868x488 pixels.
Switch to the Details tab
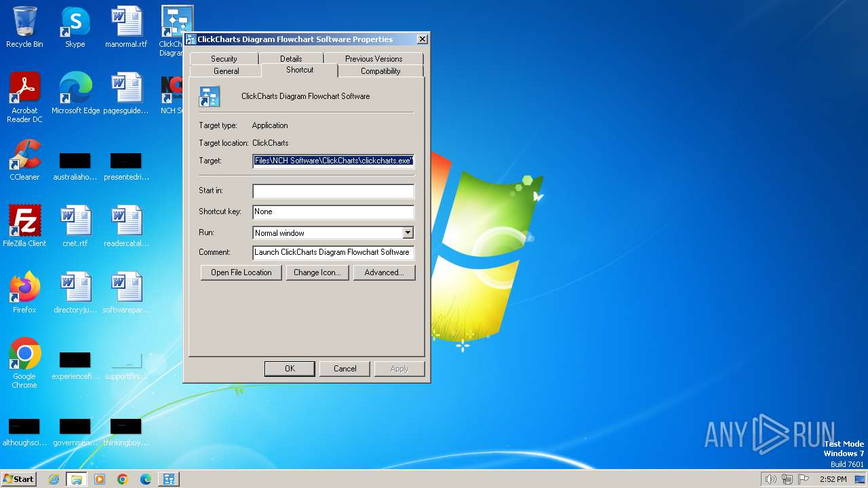[291, 59]
